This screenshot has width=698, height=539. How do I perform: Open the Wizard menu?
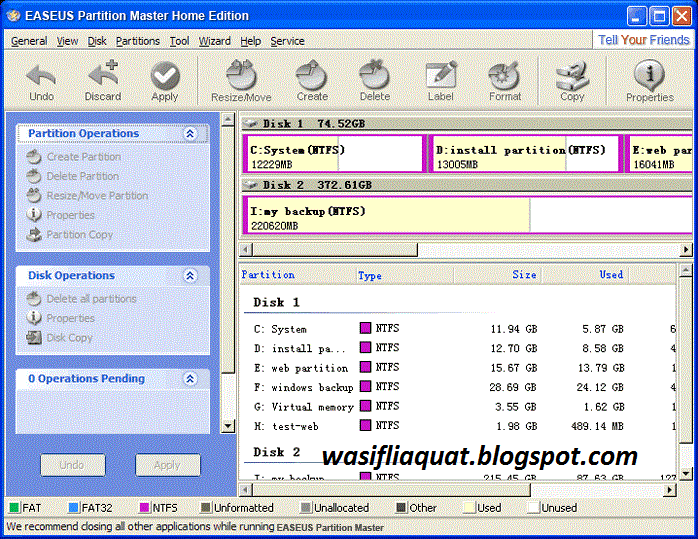(x=215, y=41)
